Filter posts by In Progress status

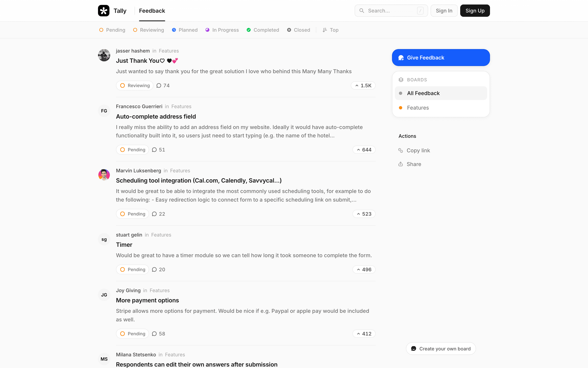[x=222, y=30]
